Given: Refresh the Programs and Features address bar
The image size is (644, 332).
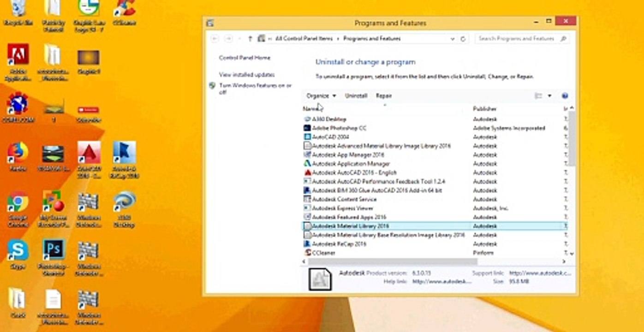Looking at the screenshot, I should click(x=463, y=39).
